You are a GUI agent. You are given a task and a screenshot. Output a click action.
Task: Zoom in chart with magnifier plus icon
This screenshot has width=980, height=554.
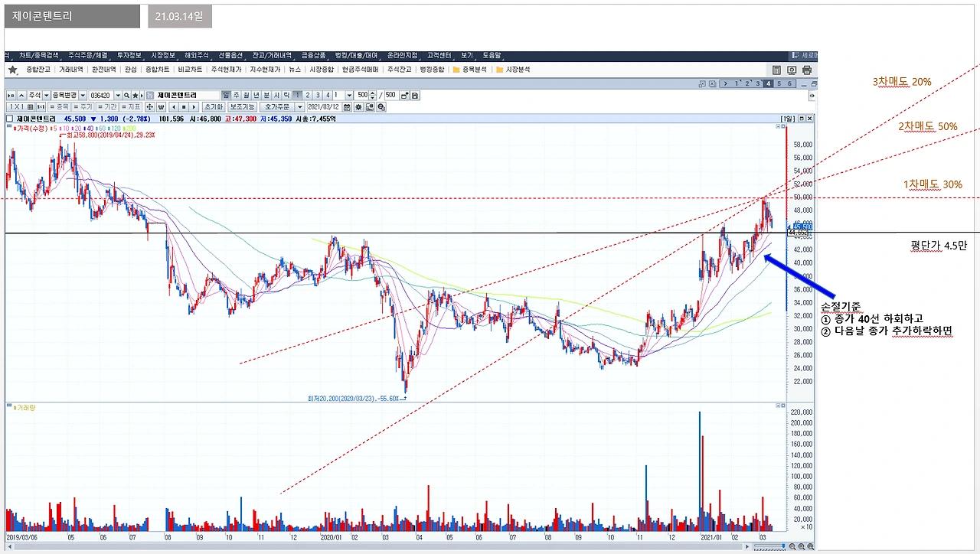pyautogui.click(x=802, y=546)
